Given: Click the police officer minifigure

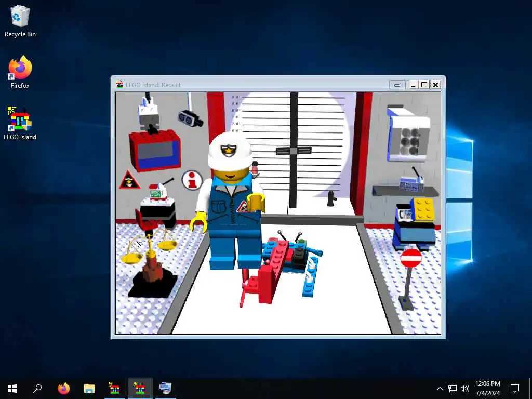Looking at the screenshot, I should click(231, 200).
